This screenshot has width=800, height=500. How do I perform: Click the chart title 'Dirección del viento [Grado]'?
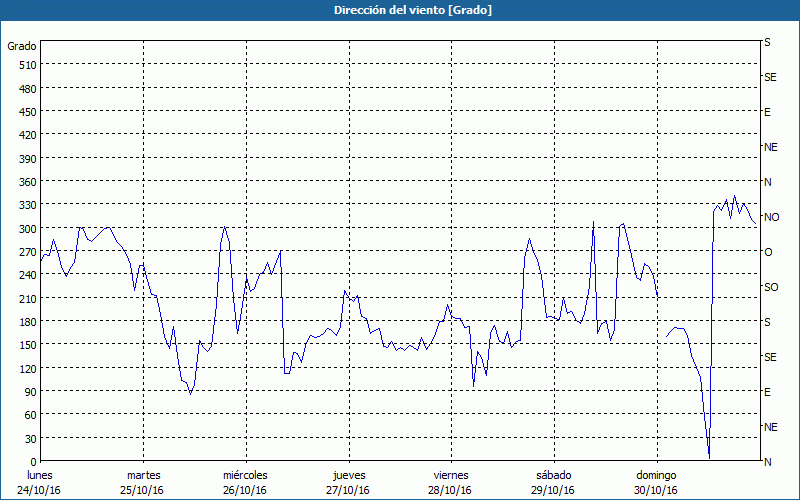coord(399,10)
